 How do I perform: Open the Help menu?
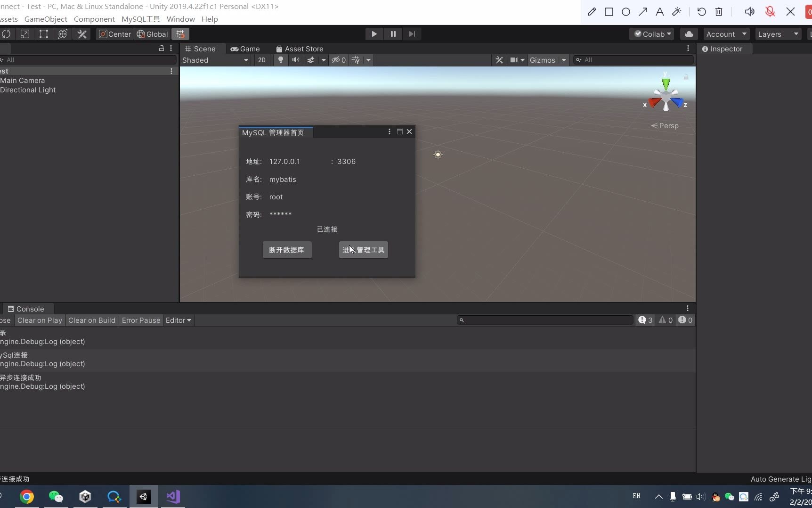click(210, 19)
